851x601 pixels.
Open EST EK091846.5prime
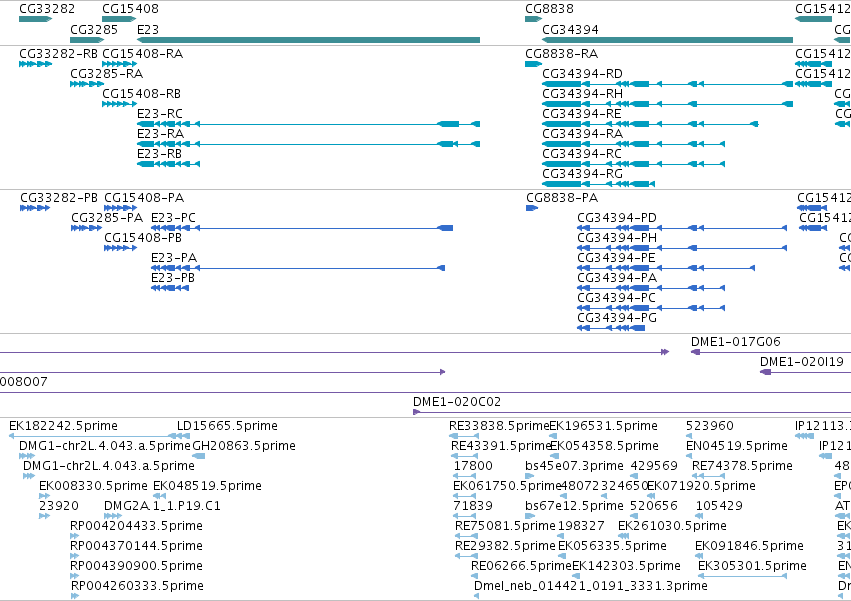coord(750,546)
